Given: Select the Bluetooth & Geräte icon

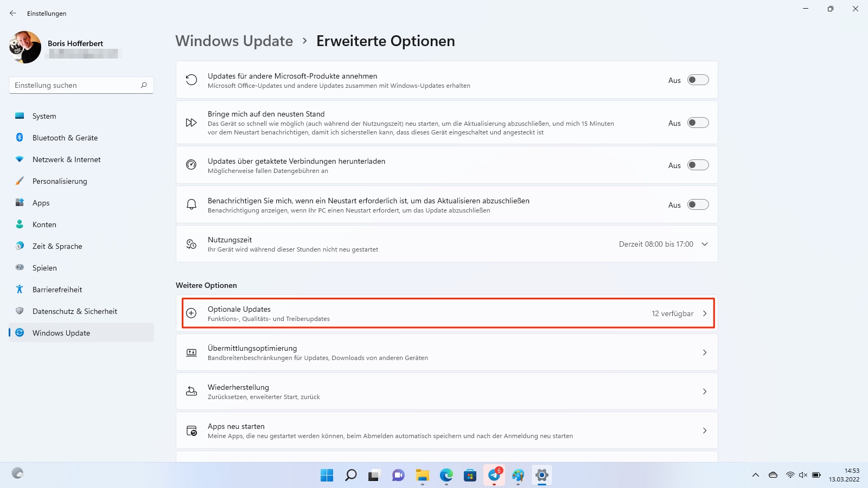Looking at the screenshot, I should point(20,137).
